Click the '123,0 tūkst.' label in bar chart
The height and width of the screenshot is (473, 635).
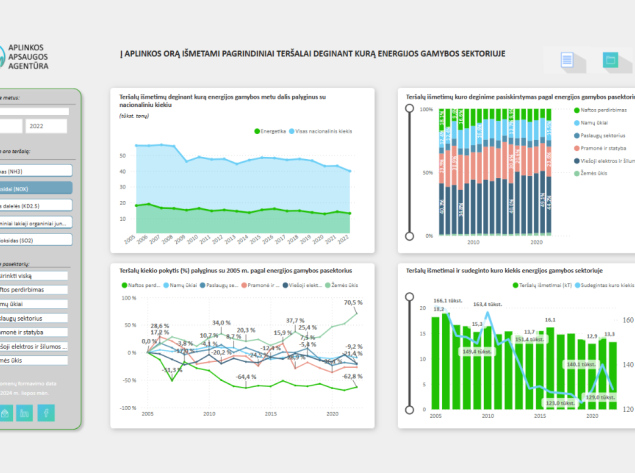coord(560,403)
